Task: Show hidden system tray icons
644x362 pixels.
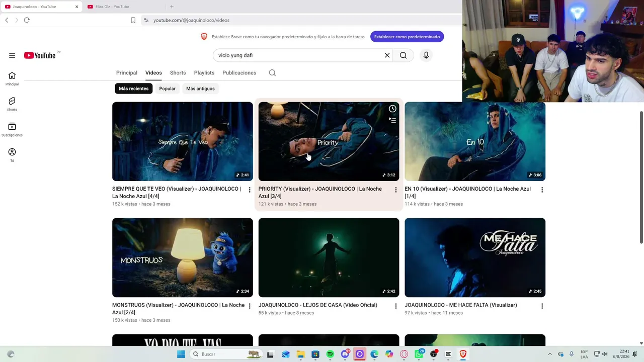Action: coord(550,354)
